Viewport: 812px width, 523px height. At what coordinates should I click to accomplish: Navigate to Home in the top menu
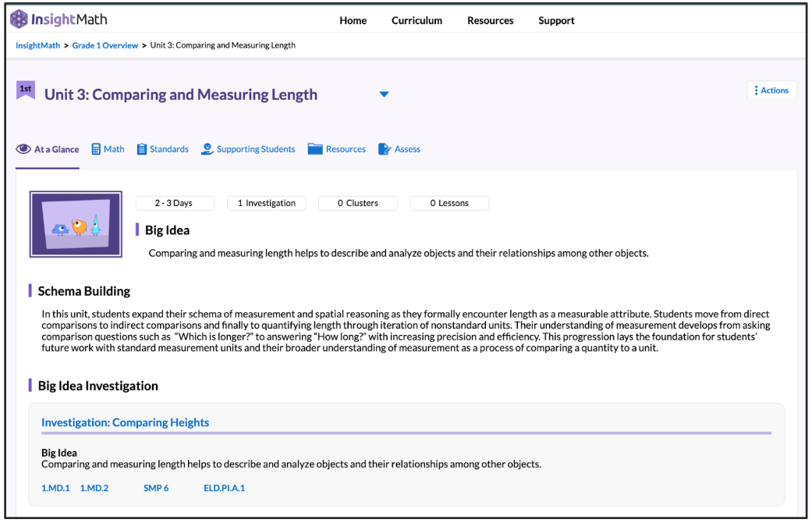pyautogui.click(x=353, y=21)
